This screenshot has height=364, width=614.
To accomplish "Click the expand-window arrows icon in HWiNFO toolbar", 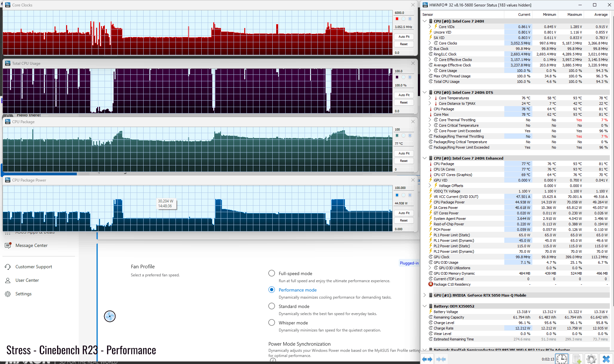I will coord(428,359).
